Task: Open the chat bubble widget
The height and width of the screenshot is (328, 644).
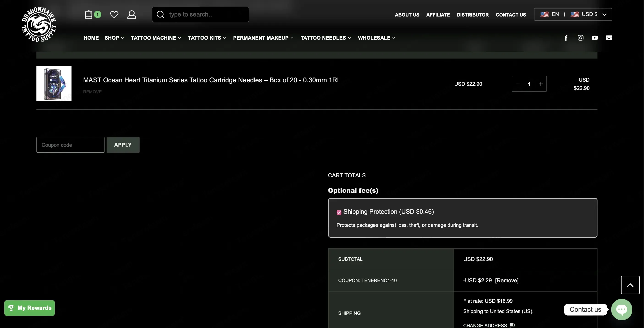Action: pos(622,309)
